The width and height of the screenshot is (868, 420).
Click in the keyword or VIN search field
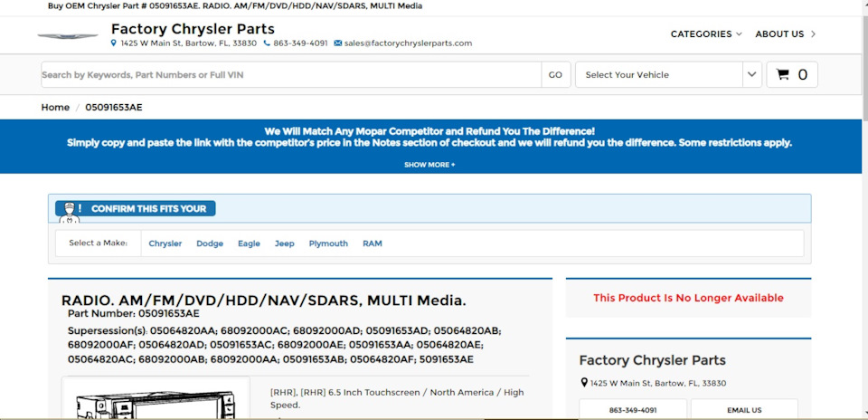[x=291, y=75]
